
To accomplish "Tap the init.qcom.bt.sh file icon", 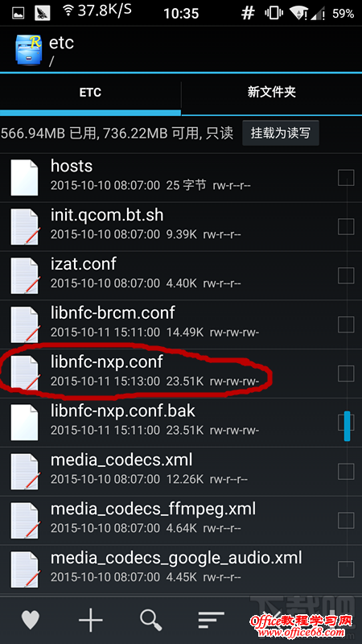I will [x=25, y=227].
